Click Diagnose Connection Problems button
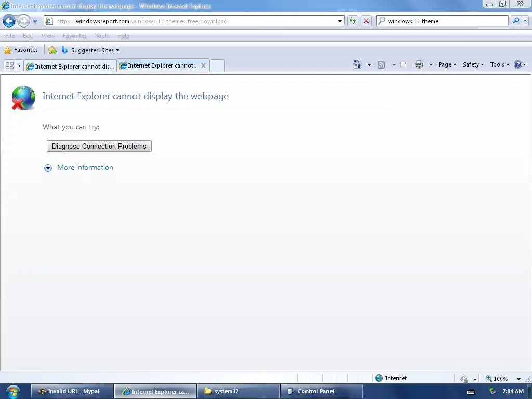The width and height of the screenshot is (532, 399). click(99, 146)
